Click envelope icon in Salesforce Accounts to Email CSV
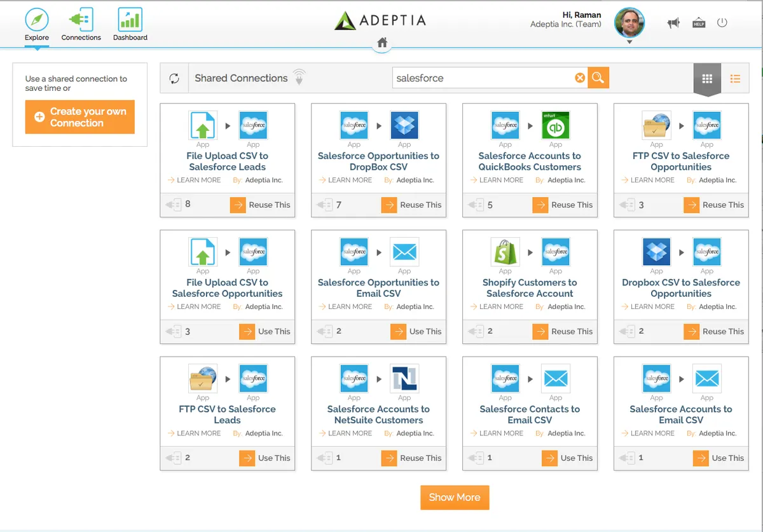Image resolution: width=763 pixels, height=532 pixels. (x=707, y=378)
